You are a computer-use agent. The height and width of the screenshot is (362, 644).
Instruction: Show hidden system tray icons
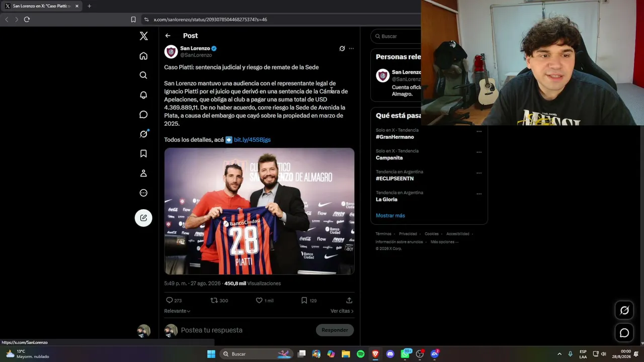pos(559,354)
